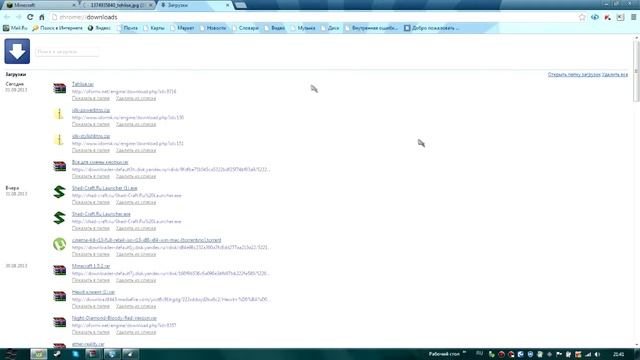Open the Tehlise.rar download link
640x360 pixels.
[x=83, y=84]
